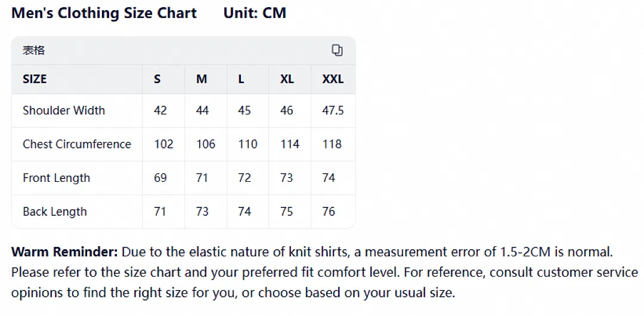Viewport: 644px width, 316px height.
Task: Select the 102 chest circumference cell
Action: pyautogui.click(x=163, y=144)
